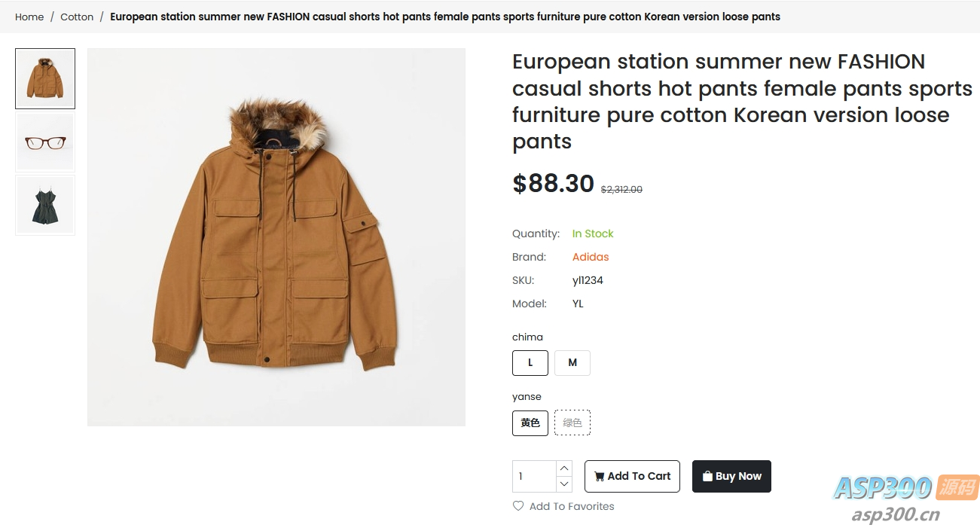The width and height of the screenshot is (980, 531).
Task: Select the green romper thumbnail image
Action: coord(45,205)
